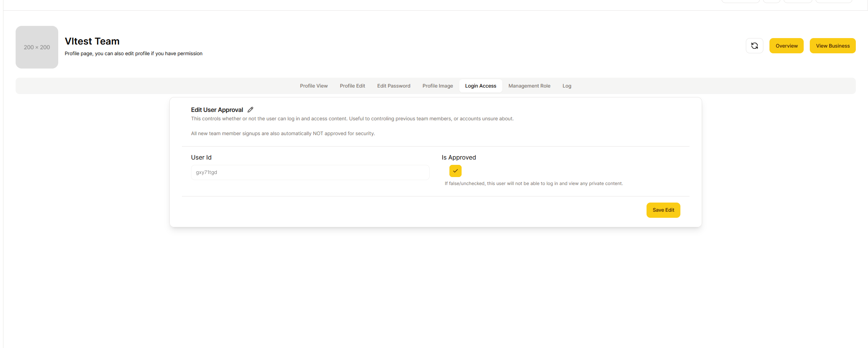Switch to the Profile Edit tab
Screen dimensions: 868x348
[x=352, y=86]
